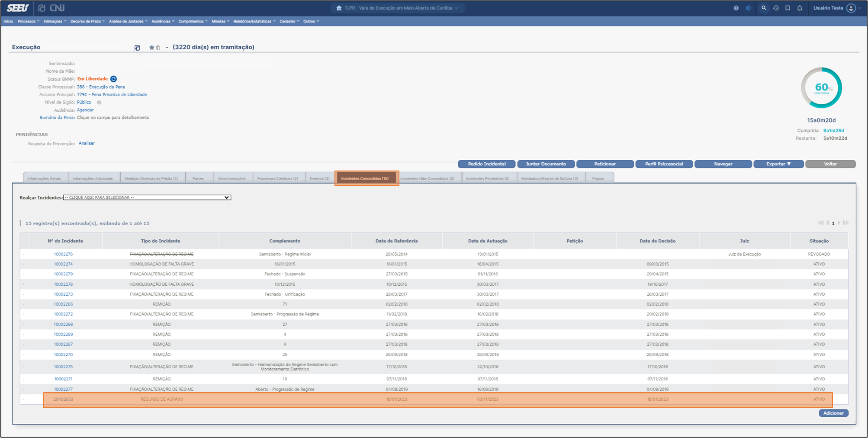Viewport: 868px width, 438px height.
Task: Open Analisar link for Suspeita de Prevenção
Action: tap(87, 143)
